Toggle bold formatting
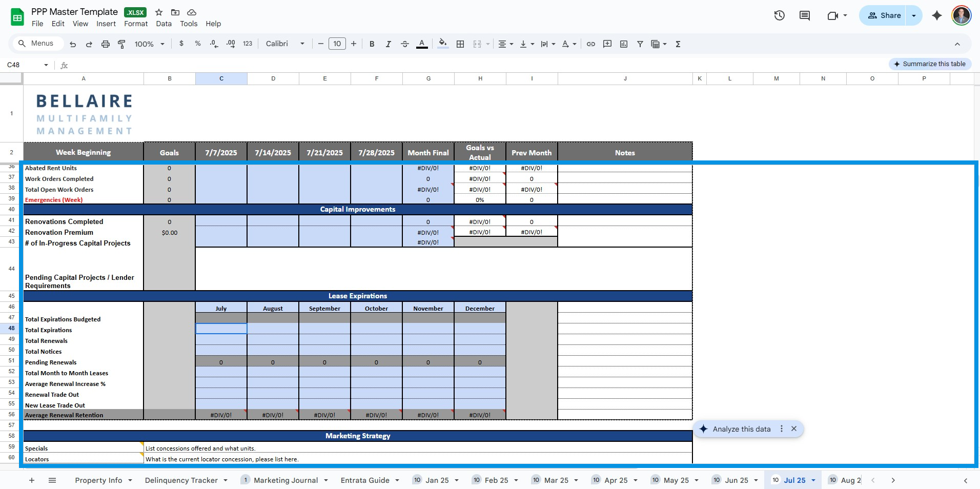980x489 pixels. 372,44
